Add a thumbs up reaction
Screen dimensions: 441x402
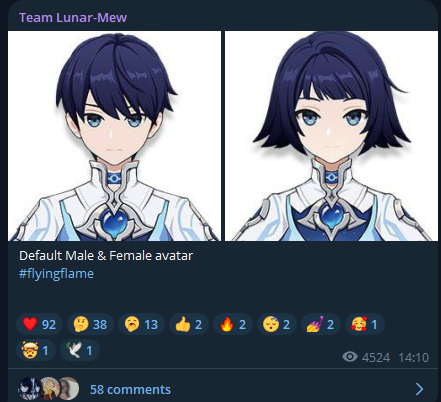[189, 324]
